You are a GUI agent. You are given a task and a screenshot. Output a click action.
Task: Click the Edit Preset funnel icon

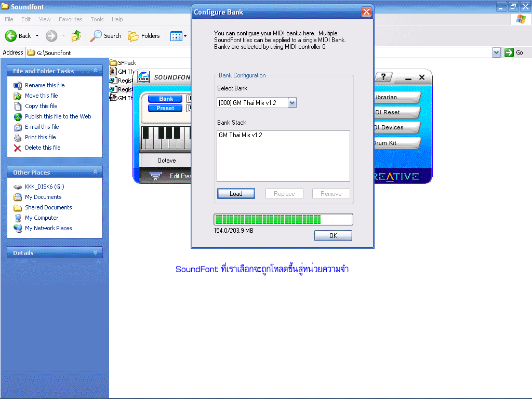tap(155, 176)
